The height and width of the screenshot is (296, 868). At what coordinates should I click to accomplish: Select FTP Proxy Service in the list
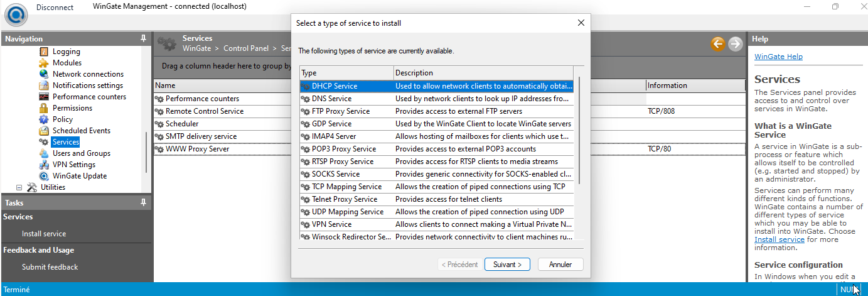[x=341, y=111]
